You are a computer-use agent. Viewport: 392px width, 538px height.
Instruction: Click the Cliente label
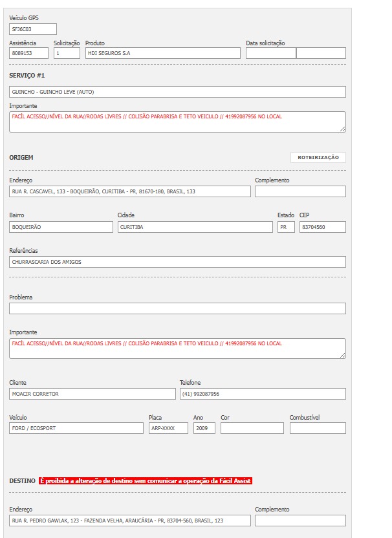(x=17, y=383)
